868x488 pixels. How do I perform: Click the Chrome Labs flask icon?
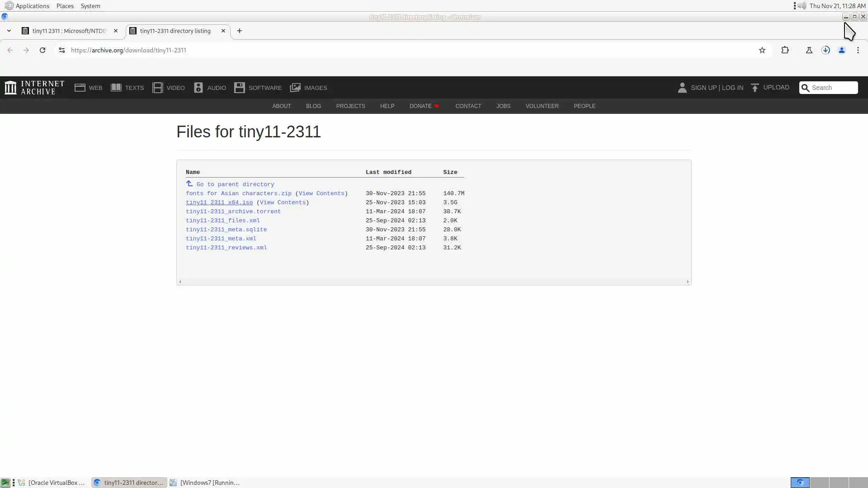click(809, 50)
